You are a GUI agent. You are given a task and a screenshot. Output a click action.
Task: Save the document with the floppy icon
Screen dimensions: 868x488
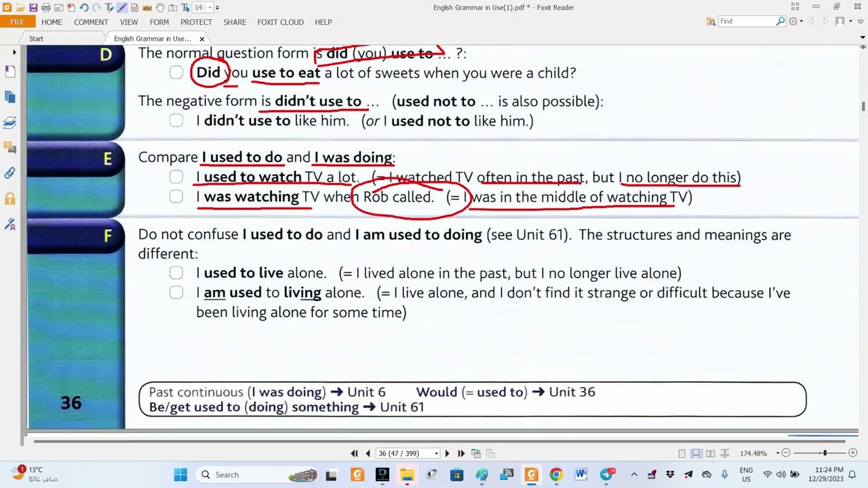point(33,7)
